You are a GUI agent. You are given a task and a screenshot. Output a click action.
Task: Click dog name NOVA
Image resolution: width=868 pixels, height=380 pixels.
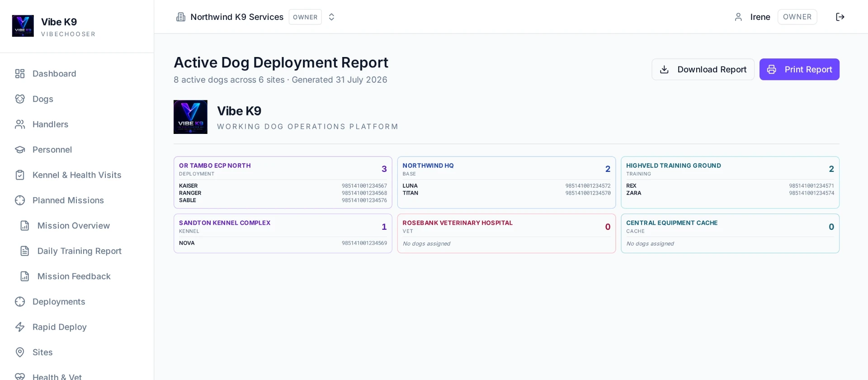coord(187,243)
